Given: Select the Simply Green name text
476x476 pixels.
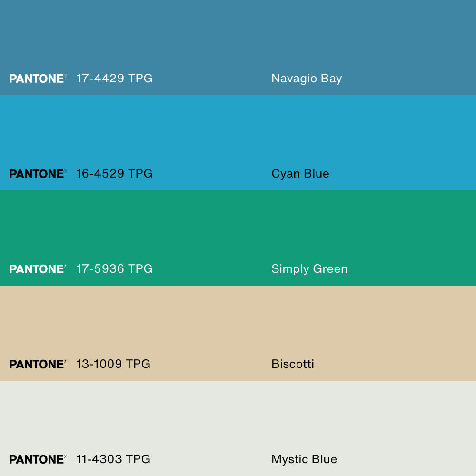Looking at the screenshot, I should 309,269.
